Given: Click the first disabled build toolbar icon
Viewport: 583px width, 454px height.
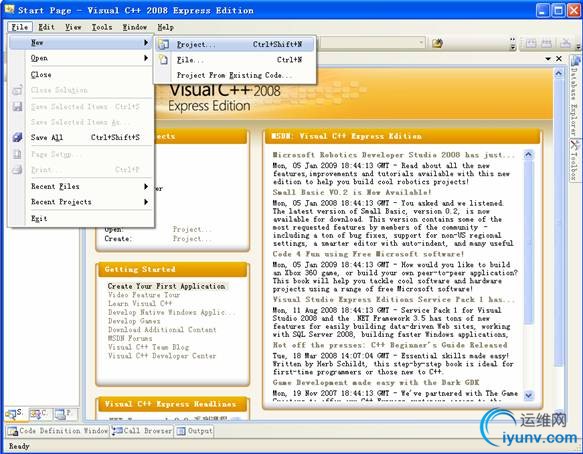Looking at the screenshot, I should 531,44.
